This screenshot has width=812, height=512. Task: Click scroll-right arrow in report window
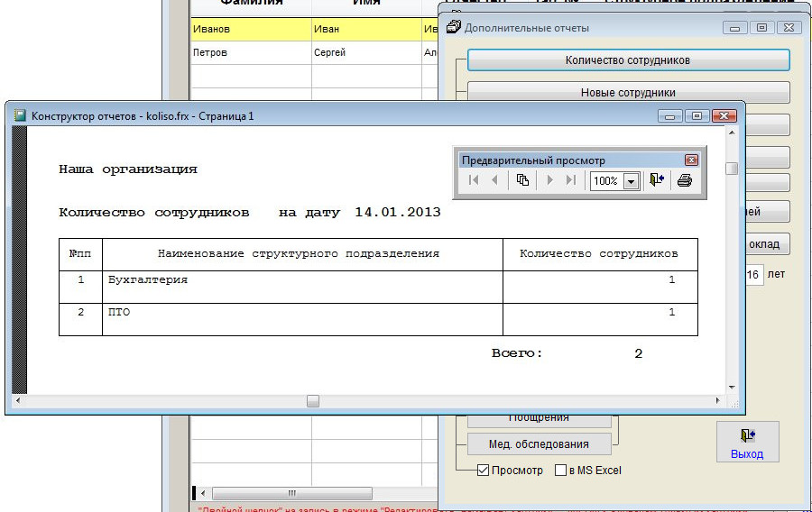pyautogui.click(x=718, y=400)
